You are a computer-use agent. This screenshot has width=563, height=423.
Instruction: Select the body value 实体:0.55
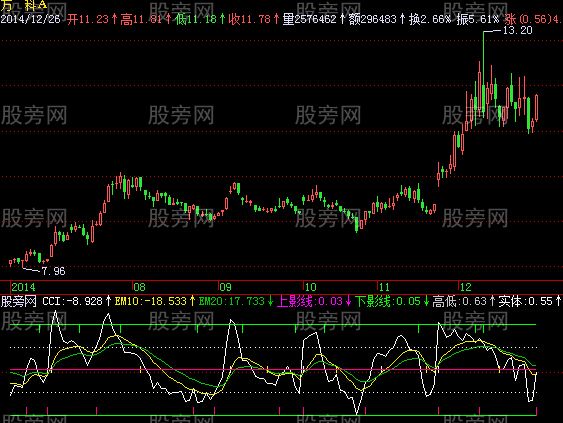tap(526, 301)
